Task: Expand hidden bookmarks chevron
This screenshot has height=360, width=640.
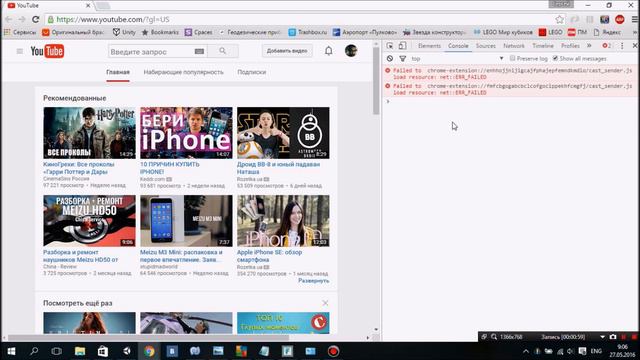Action: coord(635,32)
